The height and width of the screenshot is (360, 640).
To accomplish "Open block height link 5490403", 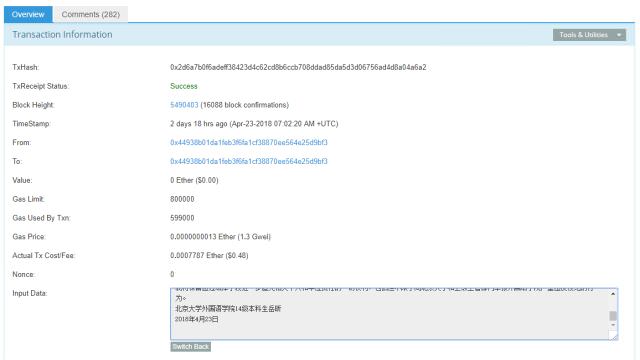I will 184,105.
